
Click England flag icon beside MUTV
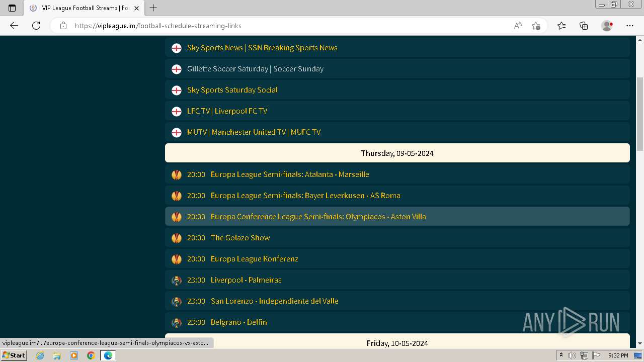click(177, 132)
